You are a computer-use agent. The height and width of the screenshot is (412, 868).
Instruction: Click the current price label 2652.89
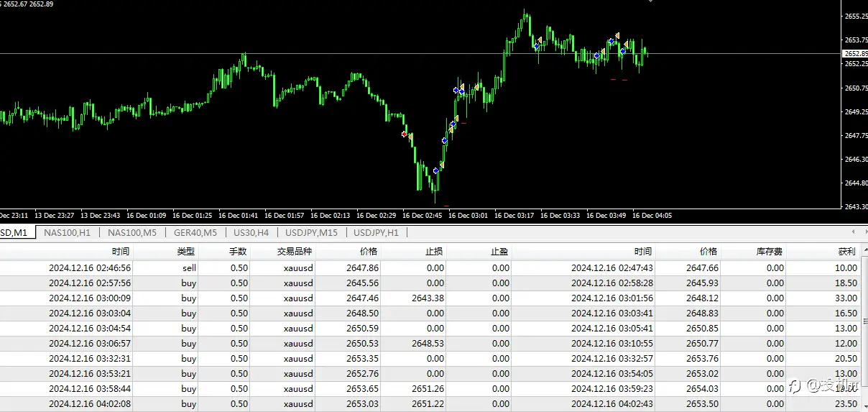point(854,53)
